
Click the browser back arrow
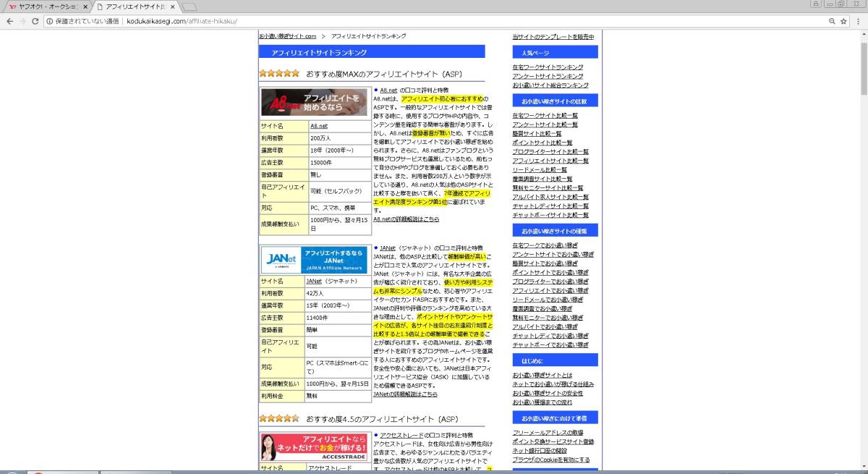click(9, 21)
